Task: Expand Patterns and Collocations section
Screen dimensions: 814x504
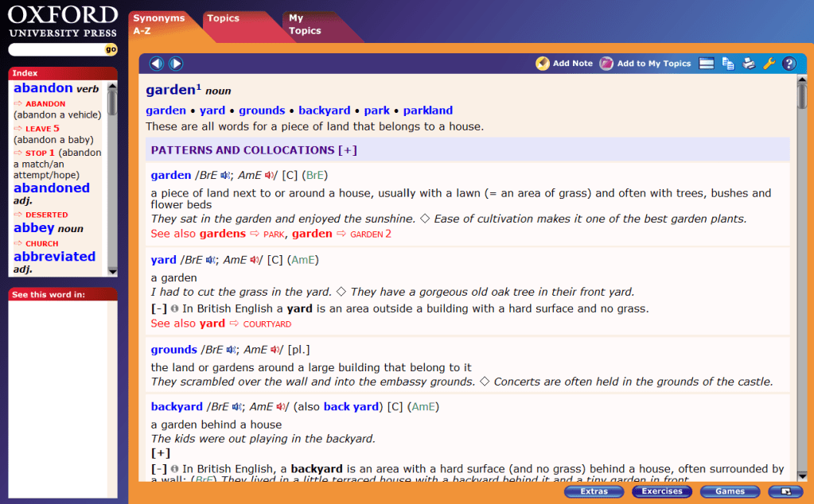Action: 348,150
